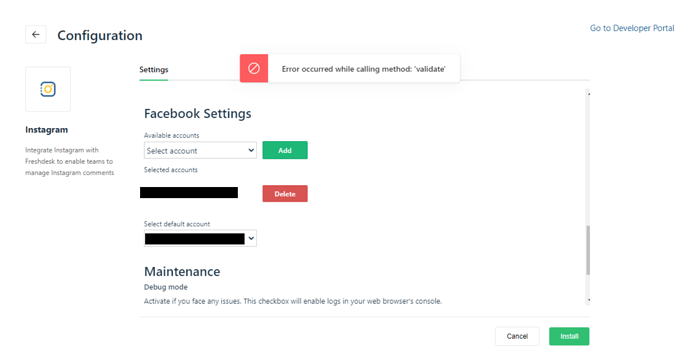690x364 pixels.
Task: Click the Facebook Settings heading
Action: (x=198, y=114)
